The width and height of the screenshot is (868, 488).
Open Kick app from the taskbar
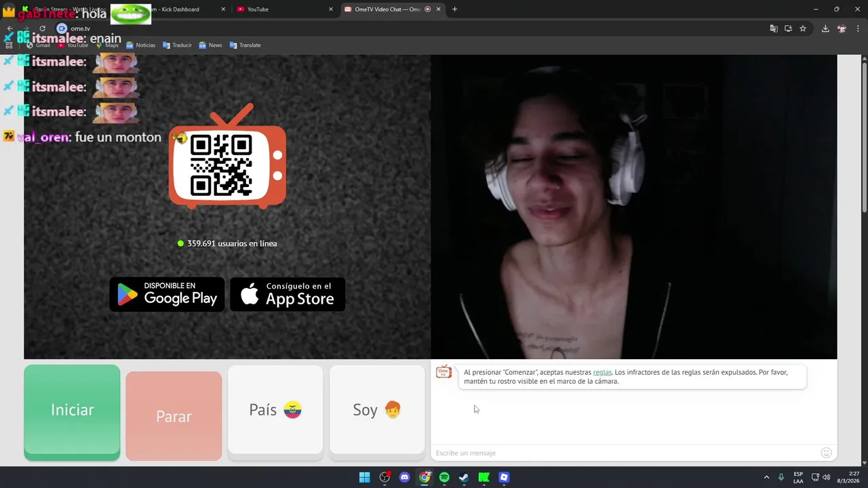click(484, 477)
